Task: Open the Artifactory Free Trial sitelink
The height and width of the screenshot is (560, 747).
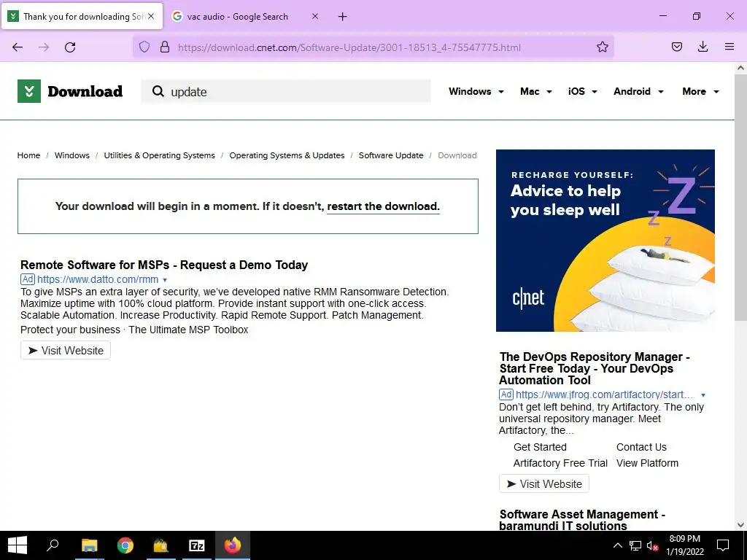Action: tap(560, 463)
